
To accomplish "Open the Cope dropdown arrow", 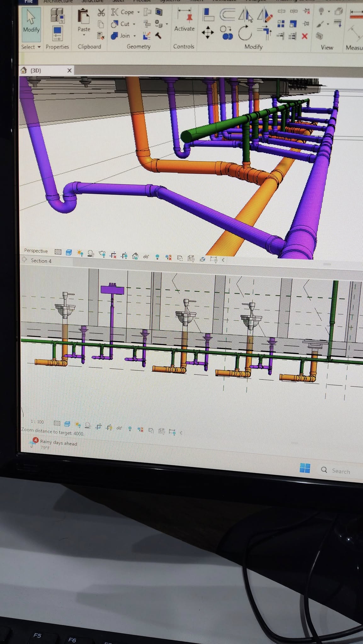I will pos(138,13).
